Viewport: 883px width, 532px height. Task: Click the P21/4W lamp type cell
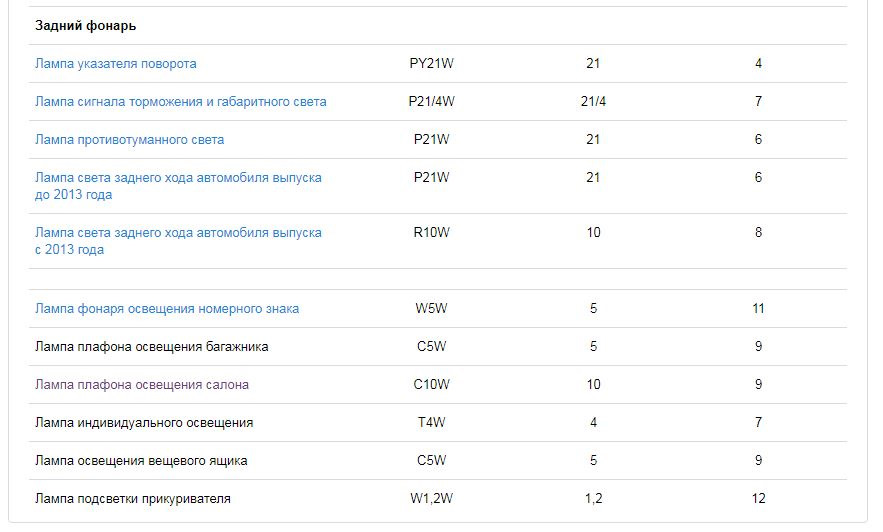(431, 101)
